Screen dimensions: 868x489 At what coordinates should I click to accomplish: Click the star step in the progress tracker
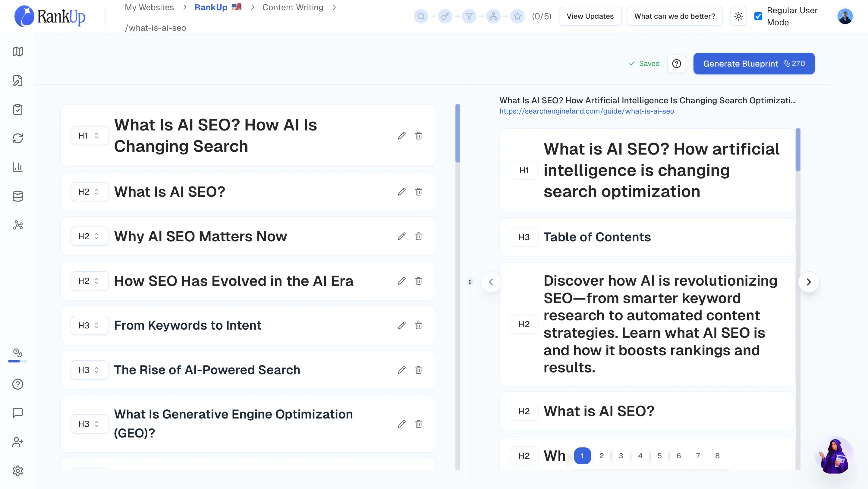coord(517,16)
